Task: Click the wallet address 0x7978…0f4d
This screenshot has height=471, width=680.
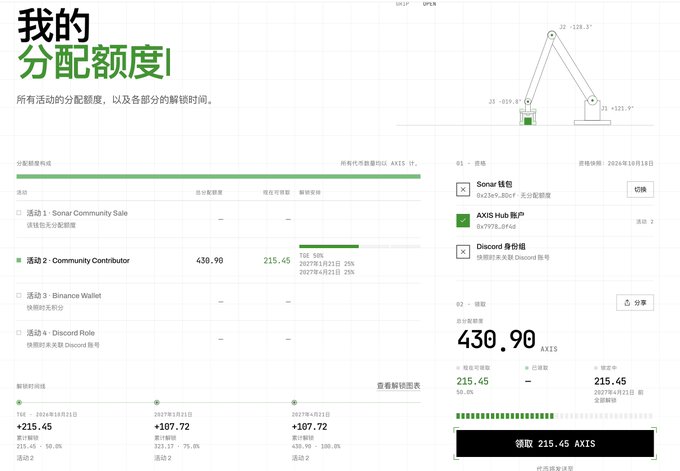Action: point(496,226)
